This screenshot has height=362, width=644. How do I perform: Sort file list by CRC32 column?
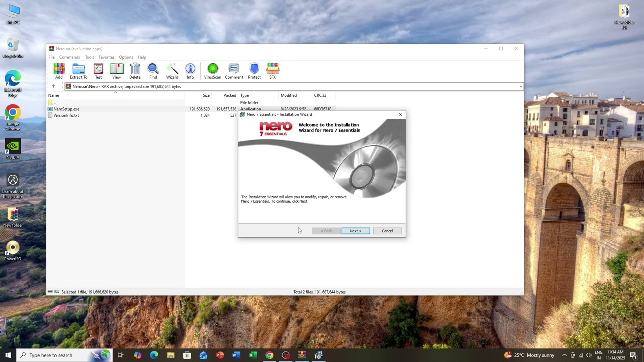[x=324, y=95]
